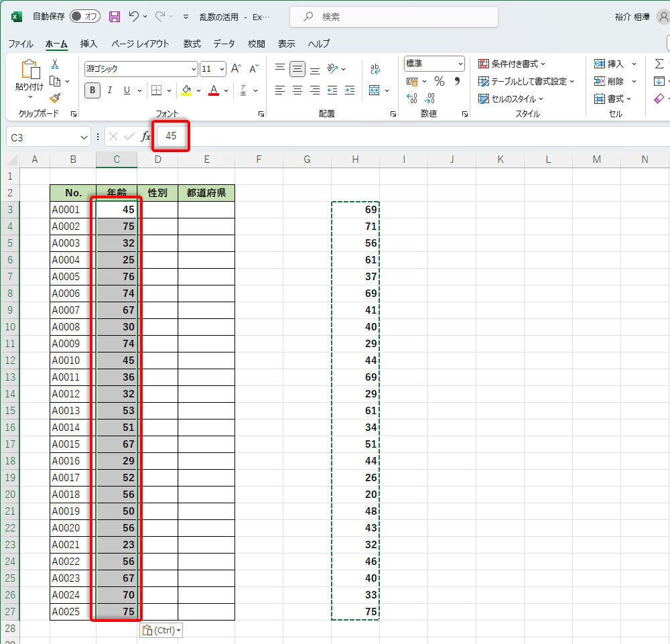
Task: Click the Orientation angled text icon
Action: (332, 68)
